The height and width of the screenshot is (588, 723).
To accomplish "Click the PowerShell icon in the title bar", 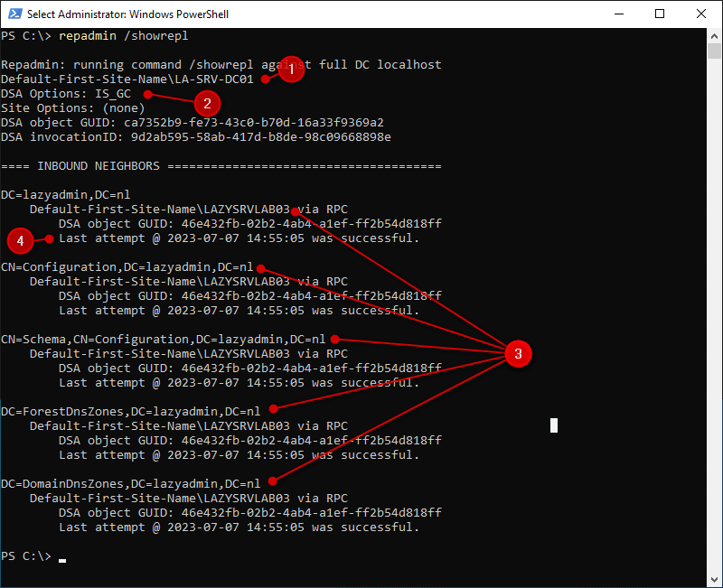I will coord(14,14).
